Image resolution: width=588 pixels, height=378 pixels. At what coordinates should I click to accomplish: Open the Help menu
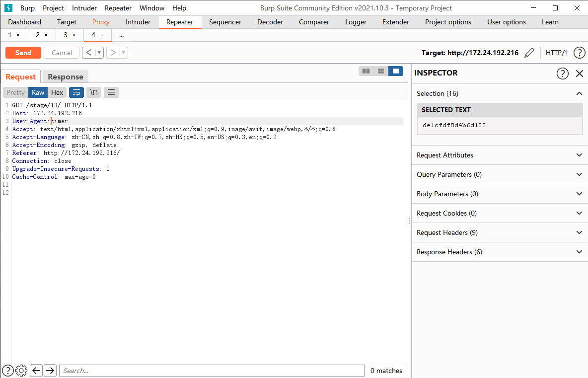point(179,8)
